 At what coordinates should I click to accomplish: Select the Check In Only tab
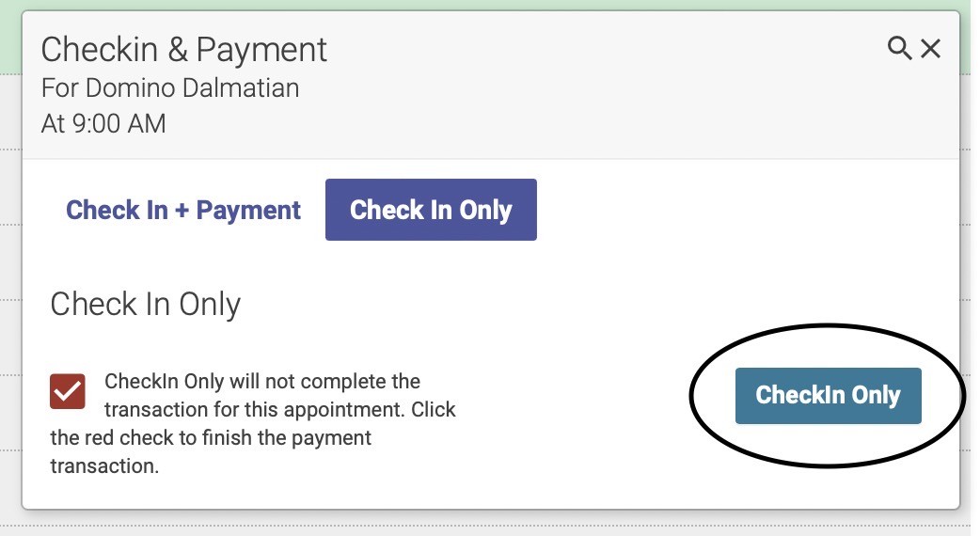tap(431, 210)
